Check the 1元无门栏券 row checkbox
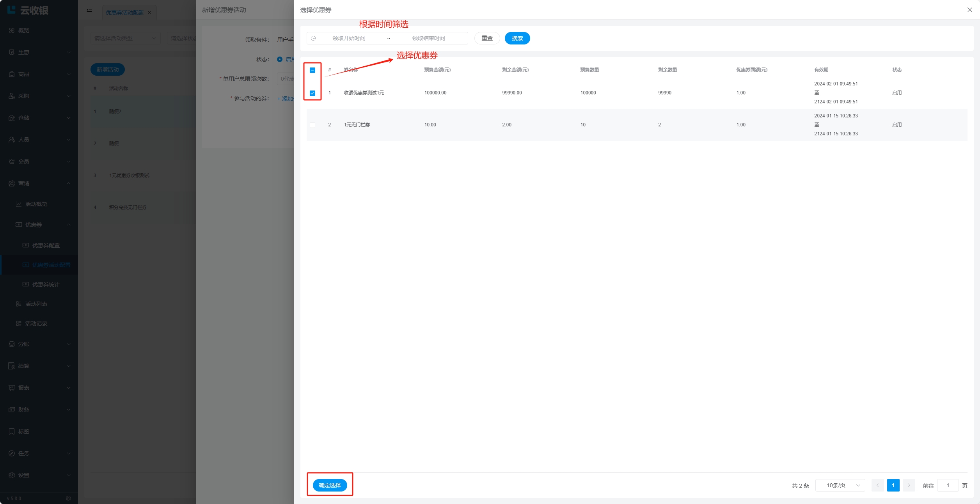The height and width of the screenshot is (504, 980). point(312,125)
